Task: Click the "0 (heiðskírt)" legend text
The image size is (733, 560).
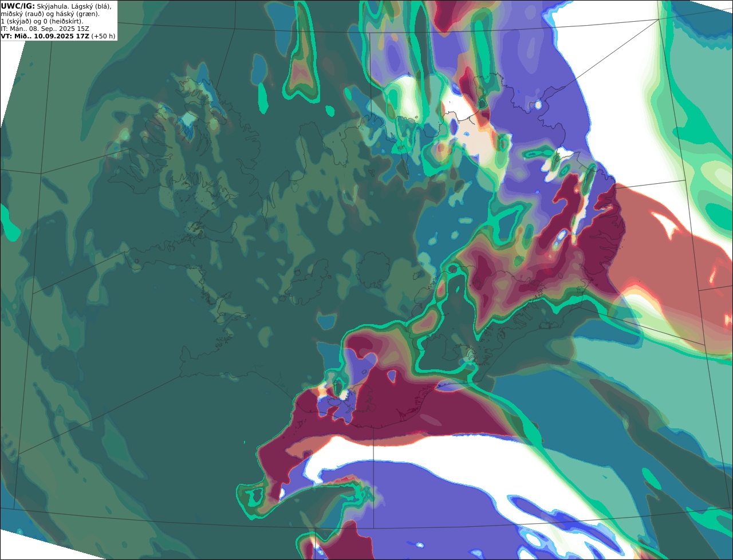Action: [64, 22]
